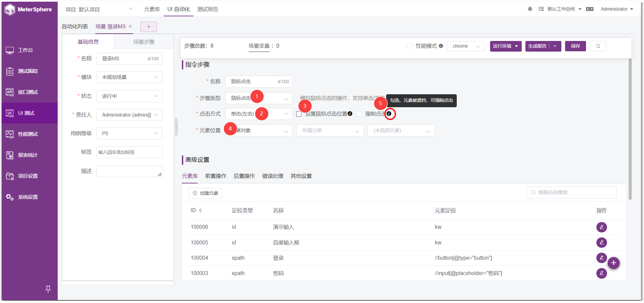644x303 pixels.
Task: Click the refresh icon next to 保存
Action: pos(598,46)
